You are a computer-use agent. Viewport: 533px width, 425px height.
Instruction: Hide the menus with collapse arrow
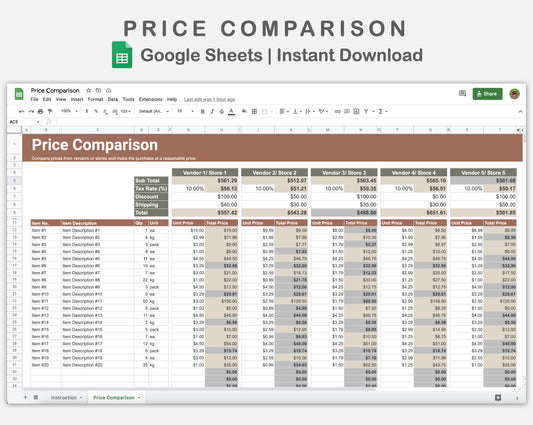coord(520,112)
